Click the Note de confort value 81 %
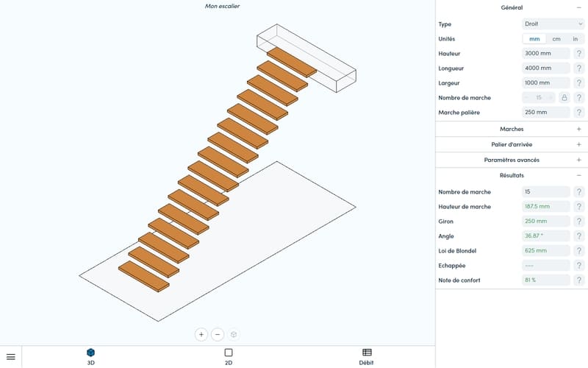This screenshot has height=368, width=588. [546, 280]
